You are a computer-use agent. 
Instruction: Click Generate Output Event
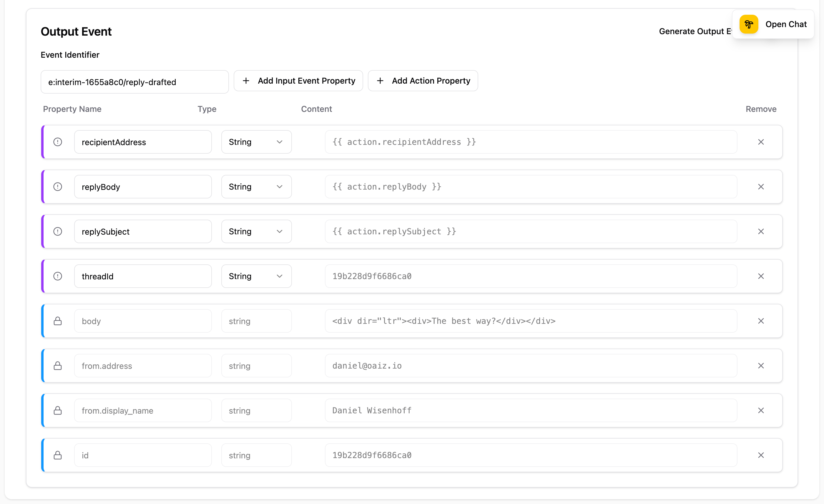tap(695, 31)
